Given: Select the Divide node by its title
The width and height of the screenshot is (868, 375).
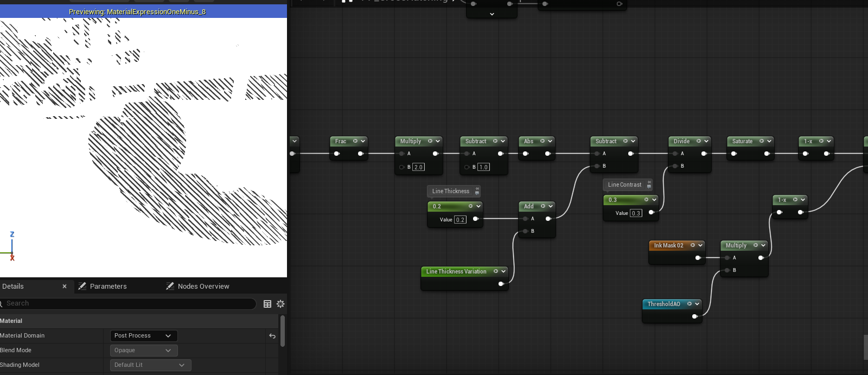Looking at the screenshot, I should point(681,141).
